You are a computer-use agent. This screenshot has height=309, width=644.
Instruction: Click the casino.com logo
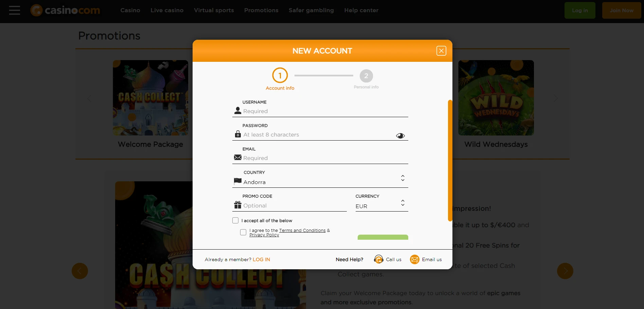click(65, 10)
